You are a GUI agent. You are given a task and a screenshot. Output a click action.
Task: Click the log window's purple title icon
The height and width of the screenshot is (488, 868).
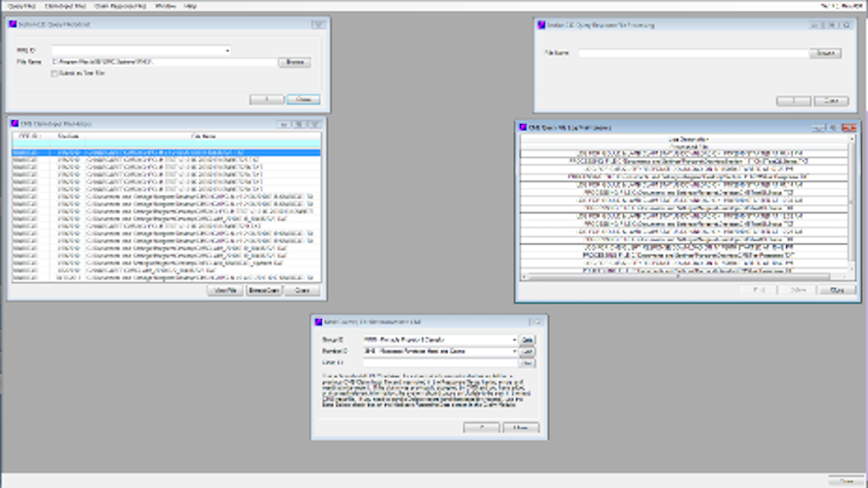[523, 128]
